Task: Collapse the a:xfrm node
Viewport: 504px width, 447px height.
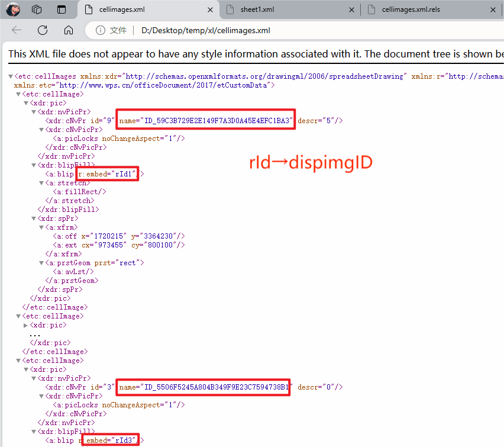Action: (41, 227)
